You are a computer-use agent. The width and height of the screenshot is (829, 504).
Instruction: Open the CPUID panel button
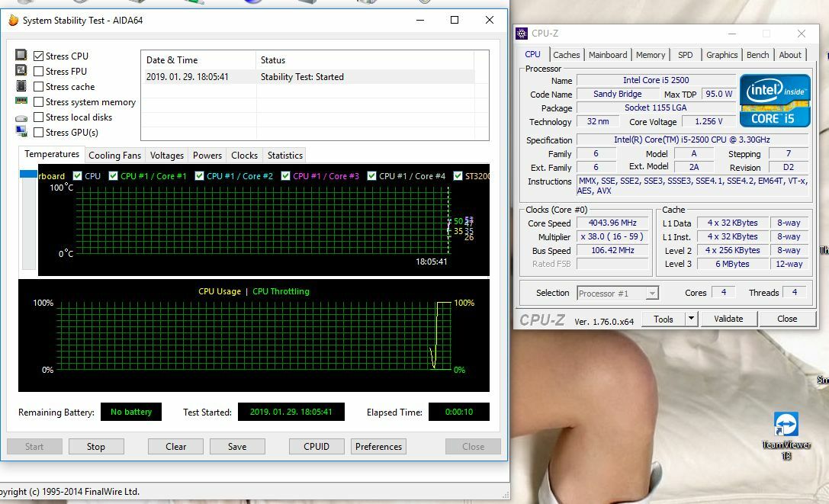[316, 446]
